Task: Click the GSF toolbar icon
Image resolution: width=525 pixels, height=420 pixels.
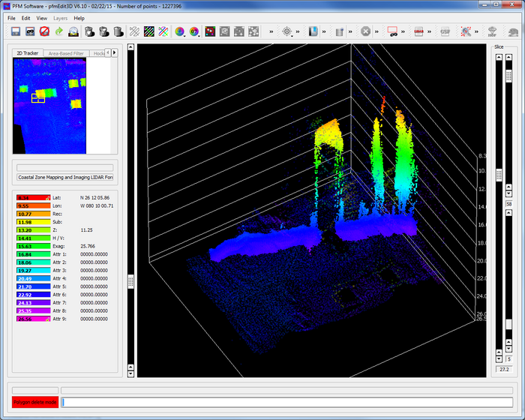Action: pos(445,31)
